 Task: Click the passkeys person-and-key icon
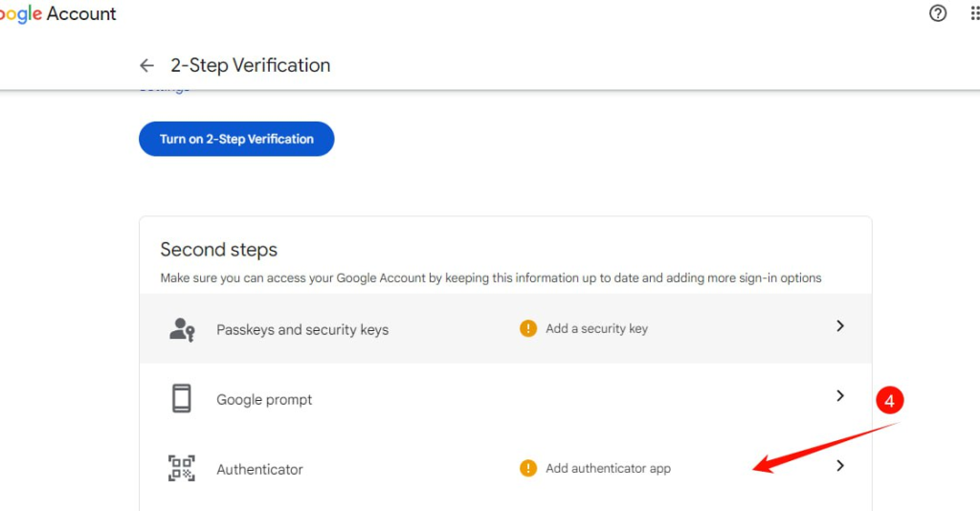182,329
